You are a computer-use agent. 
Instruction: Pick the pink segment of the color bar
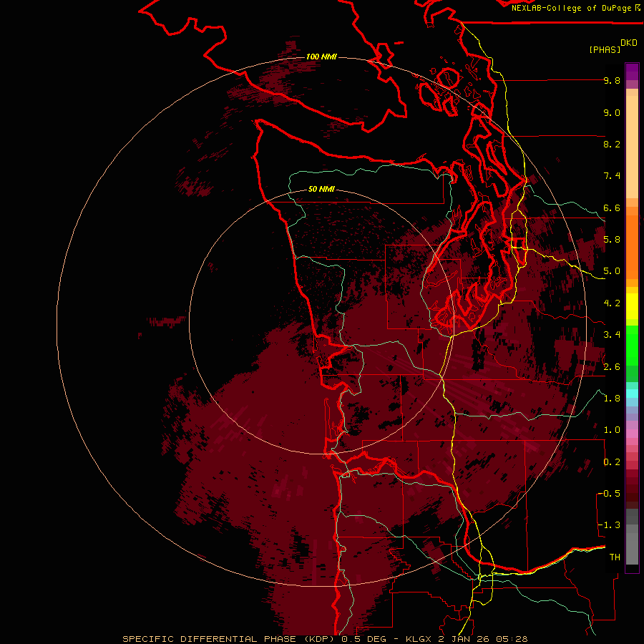coord(632,434)
